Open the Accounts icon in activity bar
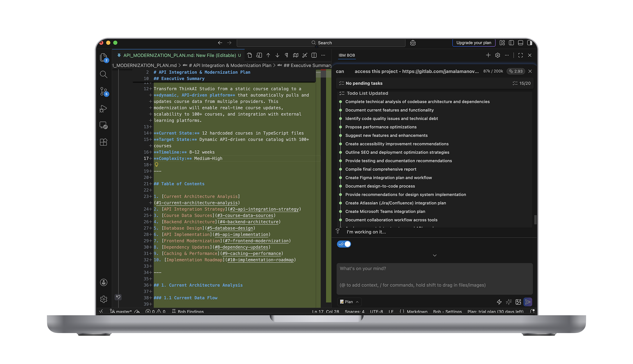The height and width of the screenshot is (364, 633). pos(104,282)
